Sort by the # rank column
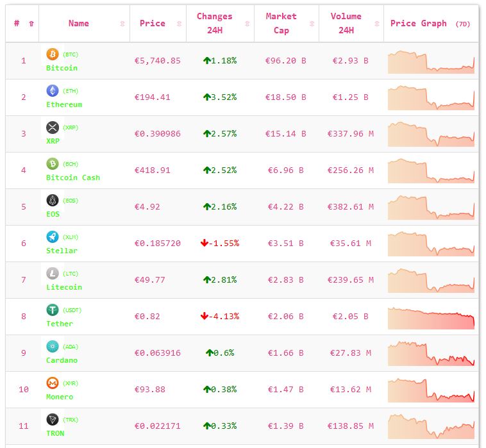 [x=17, y=24]
